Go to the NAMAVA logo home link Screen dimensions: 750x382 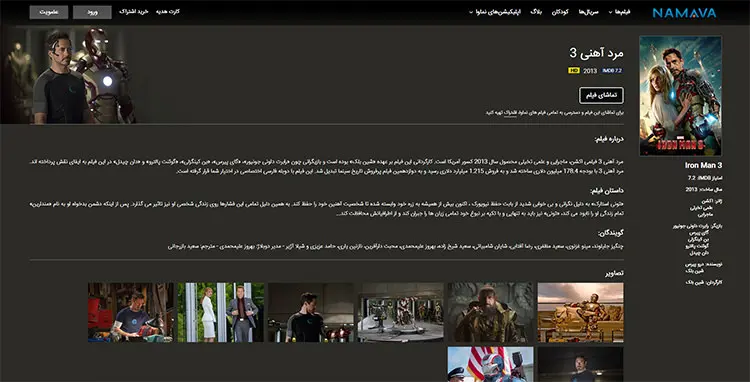tap(684, 12)
